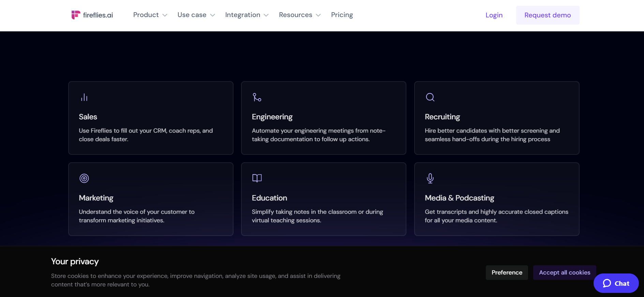Select the Media & Podcasting heading
644x297 pixels.
(x=459, y=198)
